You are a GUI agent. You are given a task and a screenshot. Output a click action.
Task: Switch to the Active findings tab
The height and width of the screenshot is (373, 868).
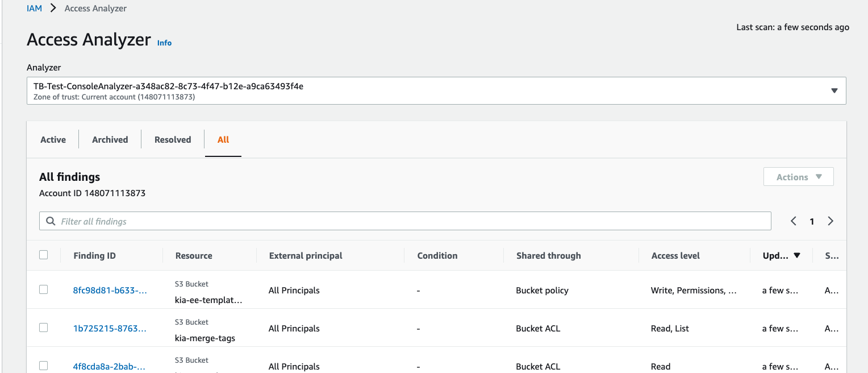(x=53, y=139)
